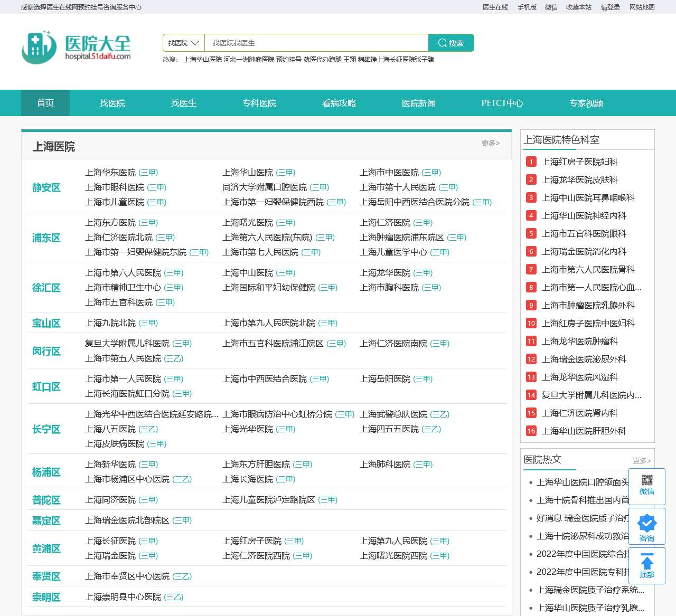Open the 微信 QR code floating button
This screenshot has width=676, height=616.
point(647,487)
